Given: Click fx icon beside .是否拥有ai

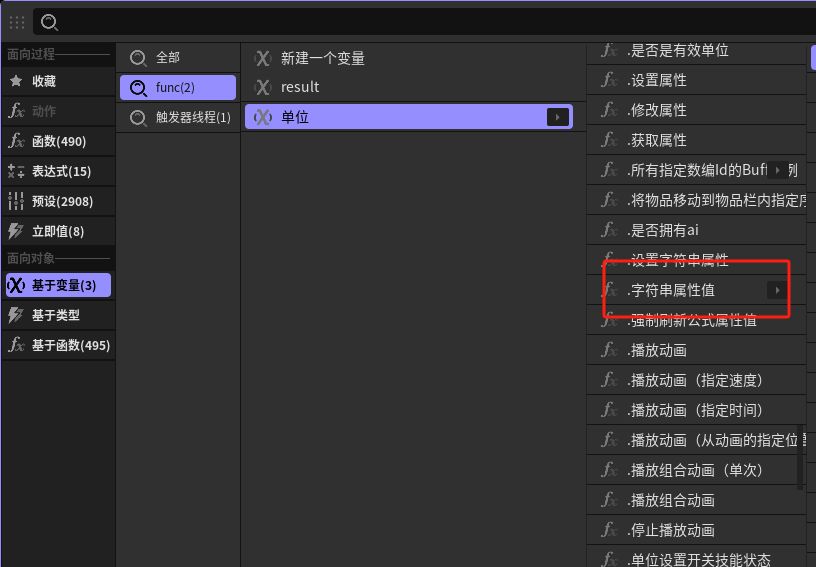Looking at the screenshot, I should (609, 229).
